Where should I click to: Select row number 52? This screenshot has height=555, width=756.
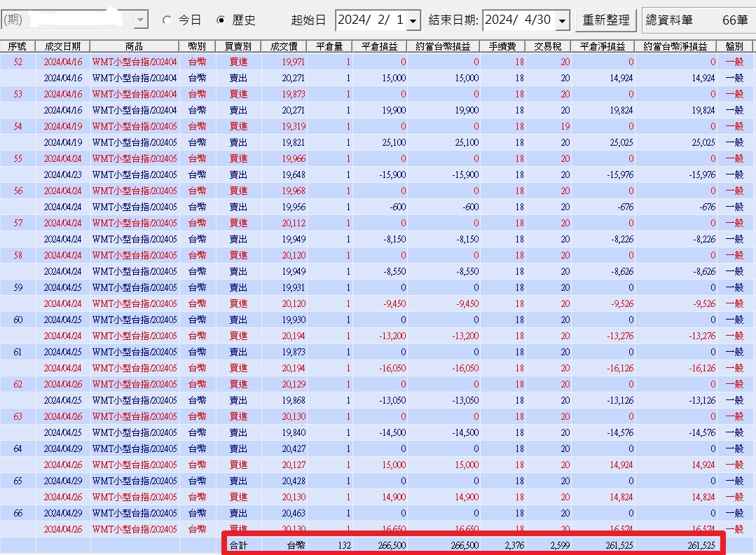[x=18, y=62]
